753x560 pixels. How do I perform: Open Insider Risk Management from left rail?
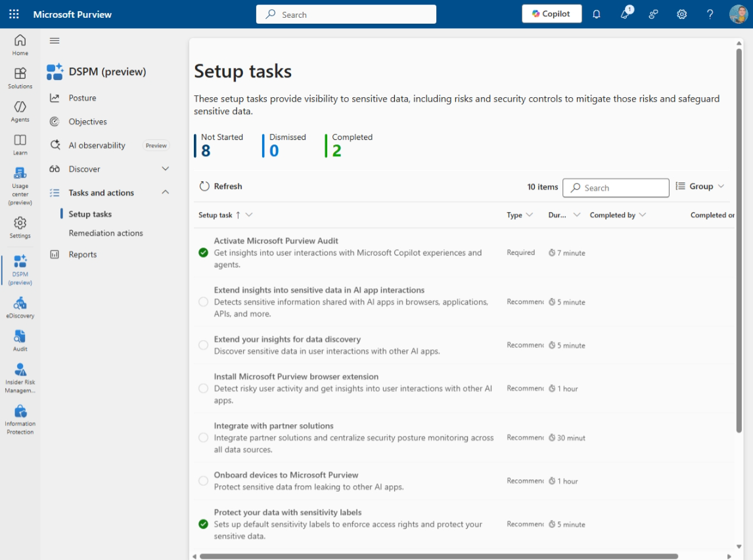(20, 377)
